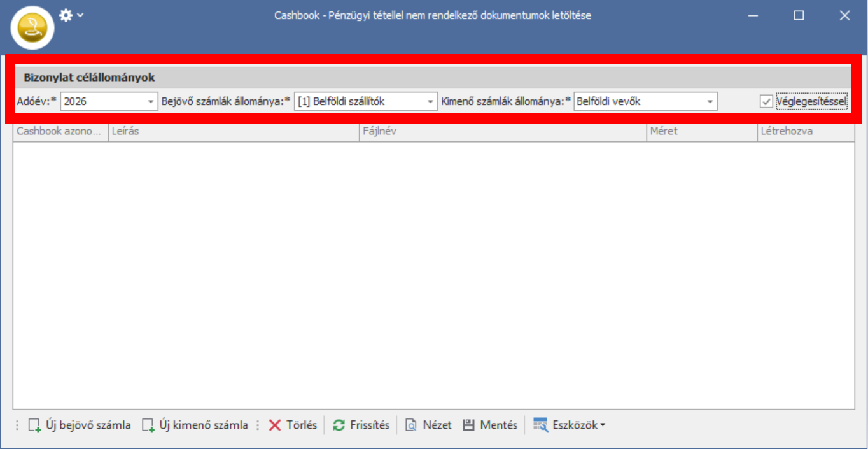Sort by the Méret column header
The height and width of the screenshot is (449, 868).
pos(703,132)
